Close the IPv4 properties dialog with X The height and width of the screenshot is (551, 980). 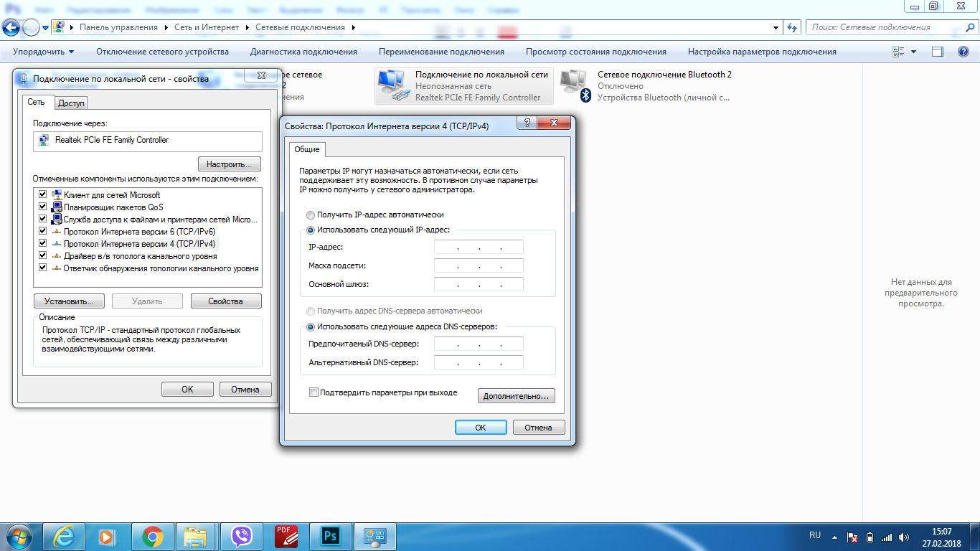[x=554, y=123]
